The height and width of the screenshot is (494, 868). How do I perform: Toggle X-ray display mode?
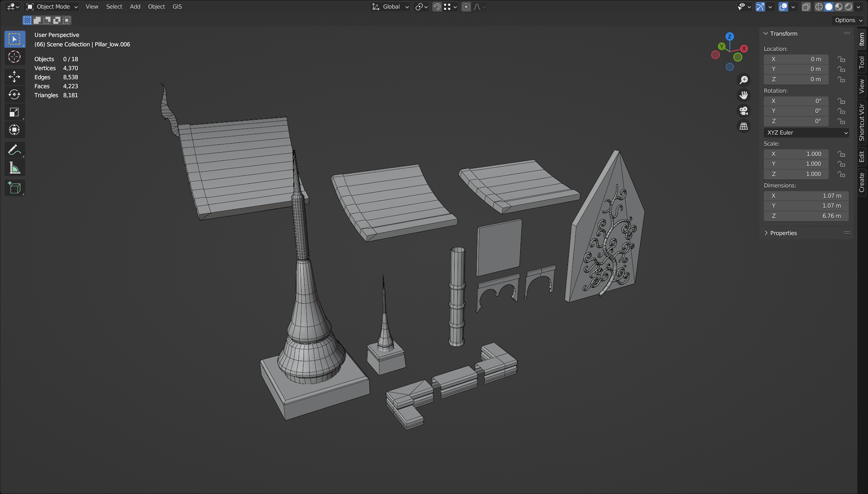[806, 7]
